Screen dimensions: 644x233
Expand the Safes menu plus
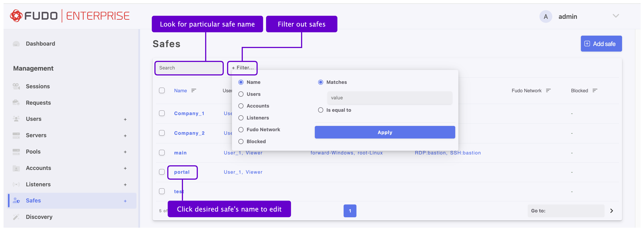(125, 201)
